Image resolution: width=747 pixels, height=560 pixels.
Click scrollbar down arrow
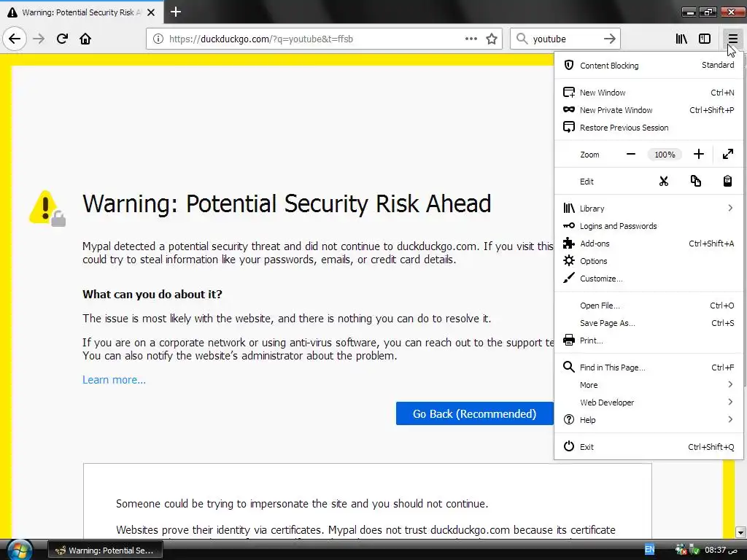pos(740,532)
